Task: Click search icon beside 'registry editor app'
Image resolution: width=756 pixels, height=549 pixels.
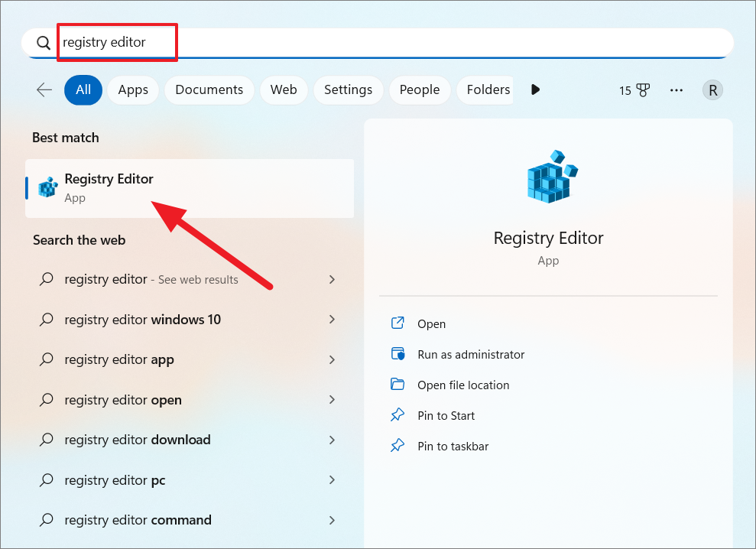Action: (47, 359)
